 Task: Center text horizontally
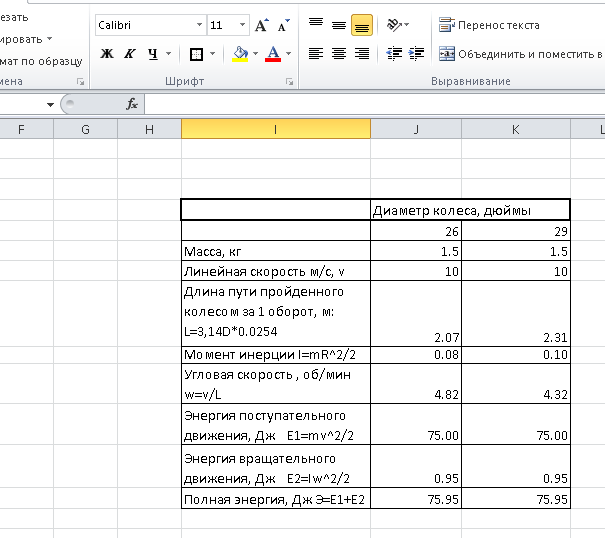tap(339, 54)
